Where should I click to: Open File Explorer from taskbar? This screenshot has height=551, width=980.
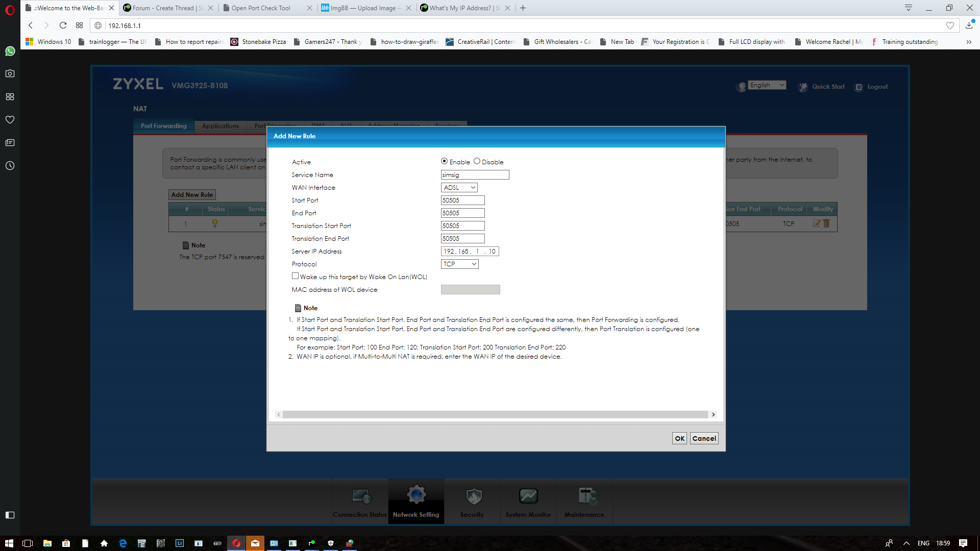[x=47, y=543]
